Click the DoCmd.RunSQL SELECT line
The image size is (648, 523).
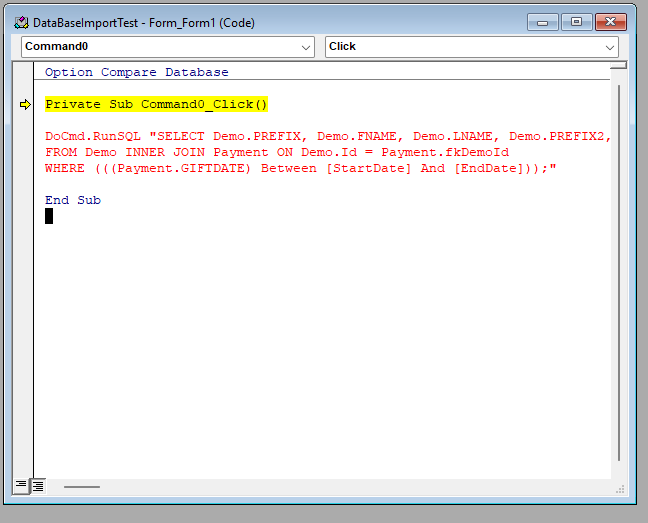point(328,136)
